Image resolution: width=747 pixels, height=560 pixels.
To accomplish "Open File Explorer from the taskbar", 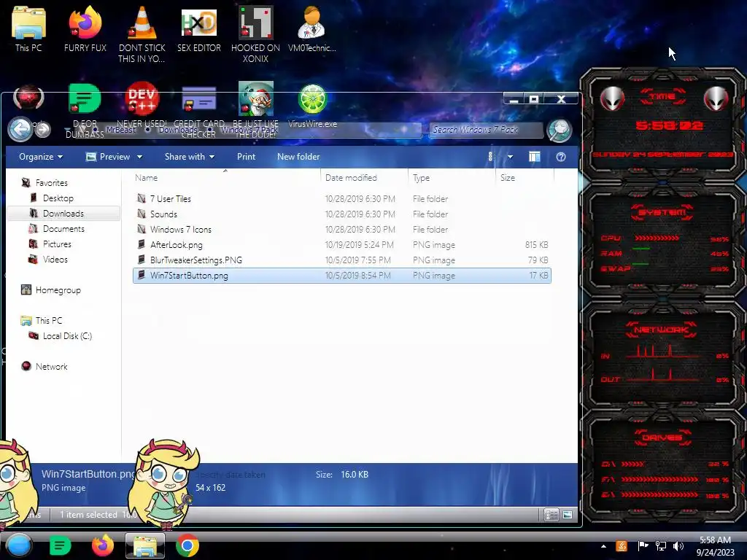I will 145,545.
